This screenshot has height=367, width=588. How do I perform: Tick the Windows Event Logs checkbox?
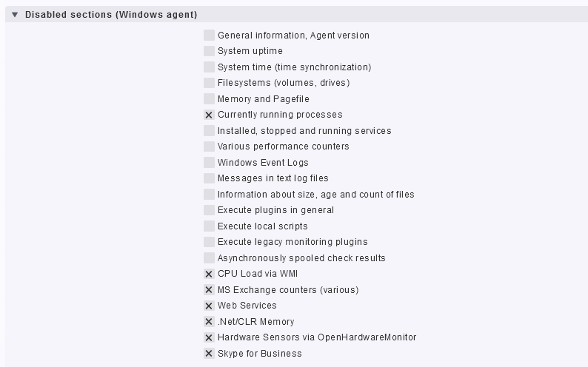coord(209,163)
